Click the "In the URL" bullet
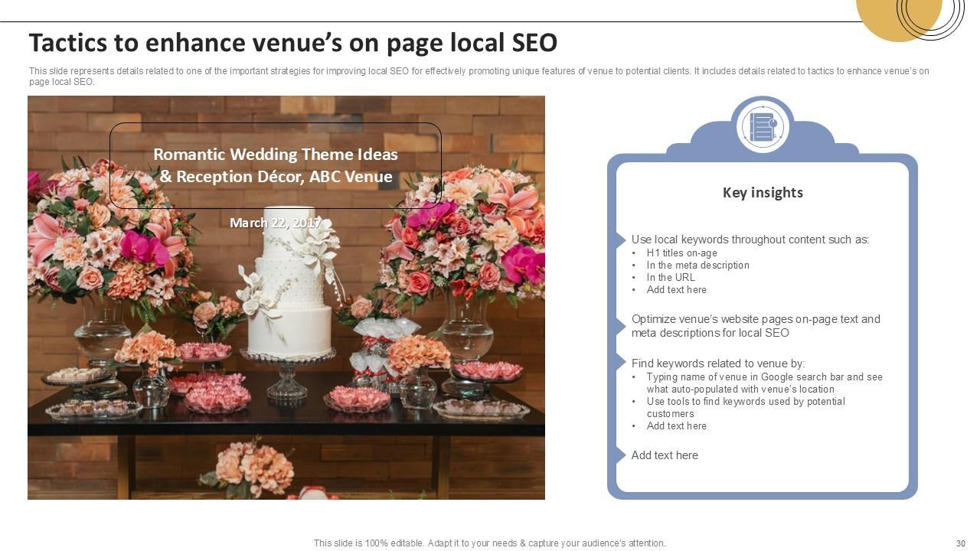The width and height of the screenshot is (980, 551). pos(671,278)
